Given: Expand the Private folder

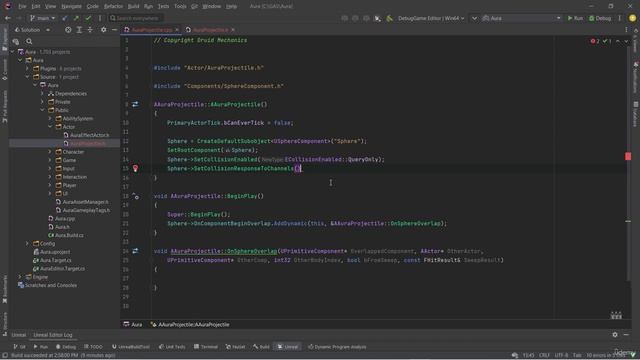Looking at the screenshot, I should [x=42, y=102].
